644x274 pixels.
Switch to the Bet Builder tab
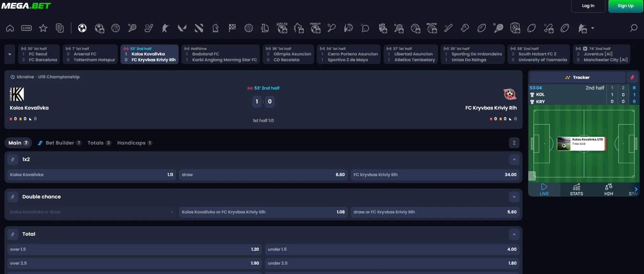[x=59, y=143]
